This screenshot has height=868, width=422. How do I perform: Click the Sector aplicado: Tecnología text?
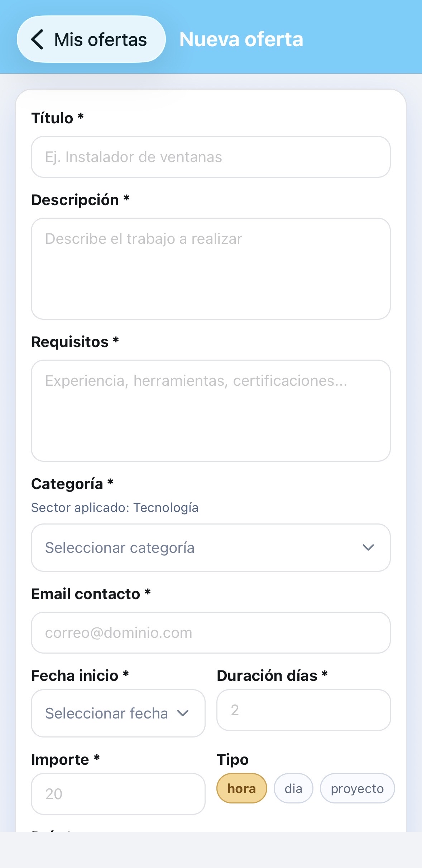click(115, 508)
